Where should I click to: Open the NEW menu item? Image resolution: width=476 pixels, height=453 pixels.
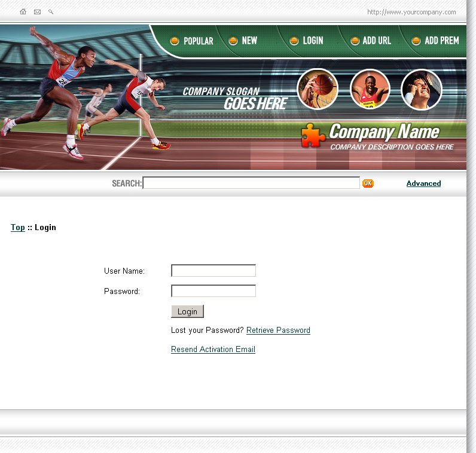tap(243, 41)
